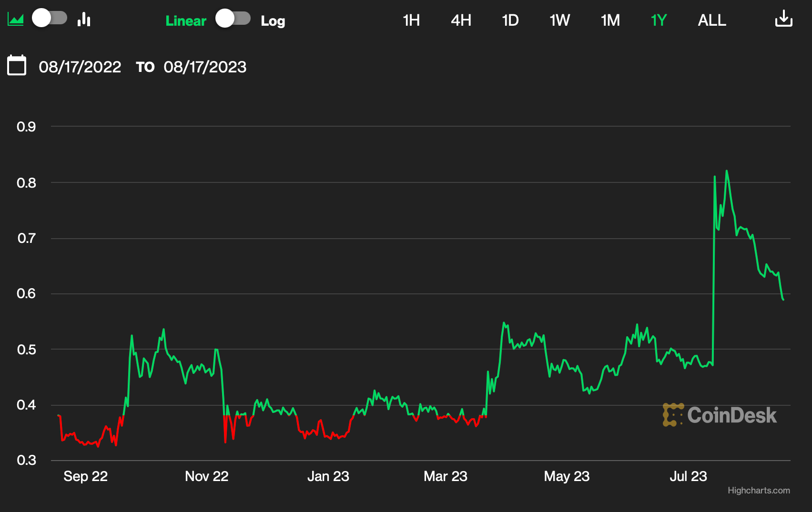
Task: Edit the start date 08/17/2022
Action: [80, 67]
